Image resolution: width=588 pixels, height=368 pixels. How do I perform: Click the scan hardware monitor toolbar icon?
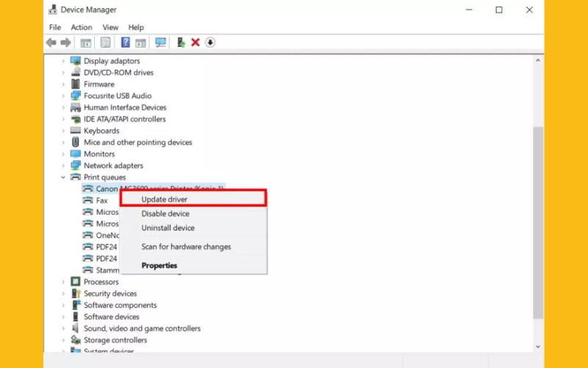(x=161, y=43)
